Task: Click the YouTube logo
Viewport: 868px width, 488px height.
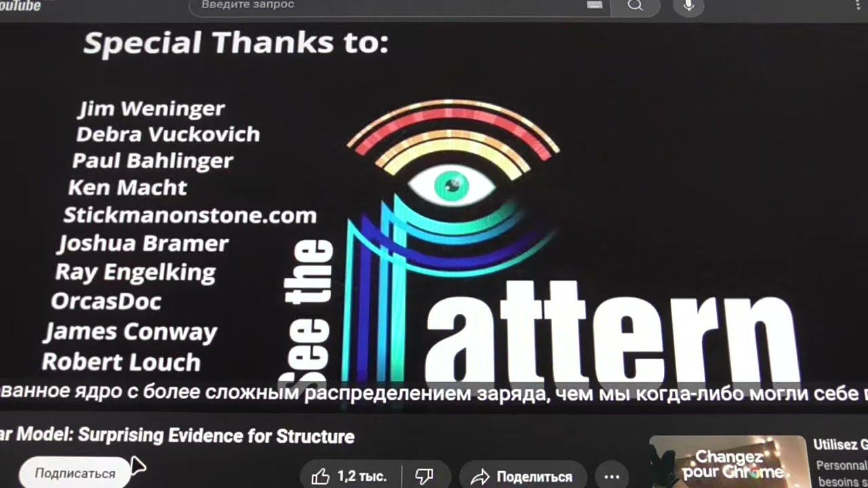Action: (x=20, y=5)
